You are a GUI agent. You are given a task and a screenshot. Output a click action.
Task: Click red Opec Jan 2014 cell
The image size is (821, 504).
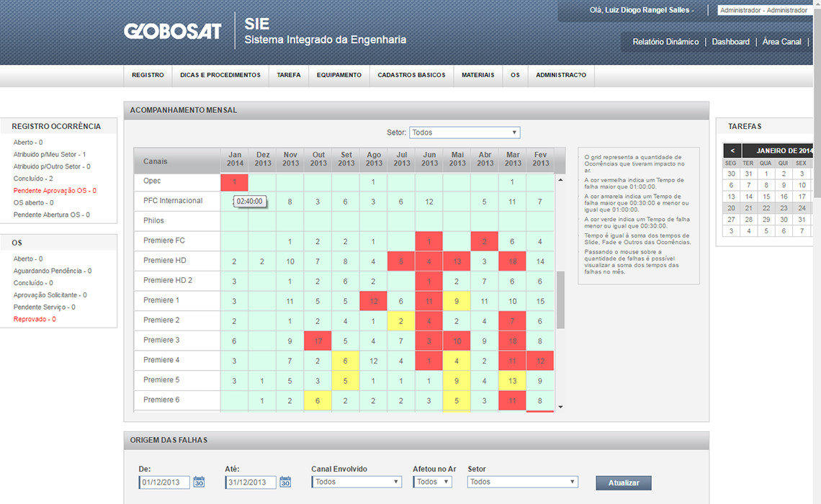point(234,182)
